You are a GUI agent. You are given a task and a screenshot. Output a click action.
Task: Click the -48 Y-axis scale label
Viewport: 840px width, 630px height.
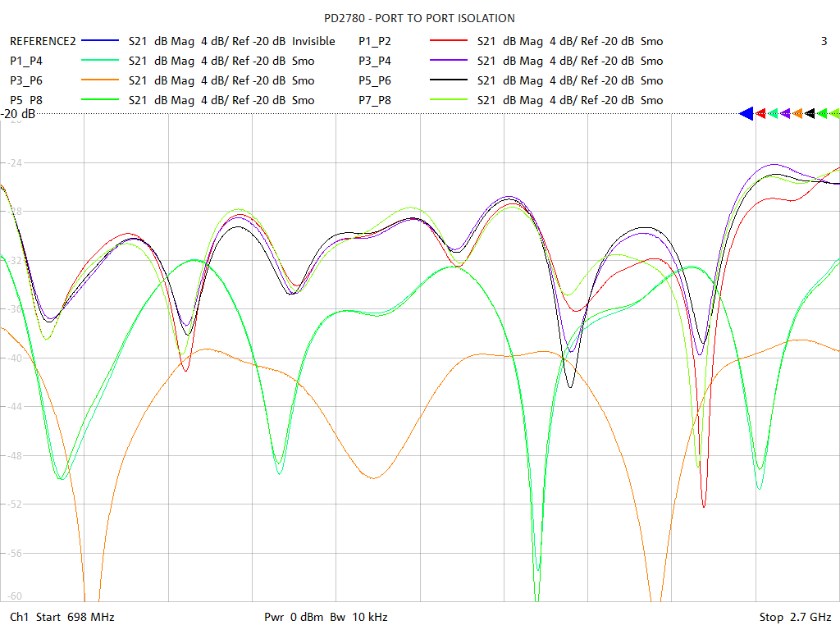tap(13, 455)
